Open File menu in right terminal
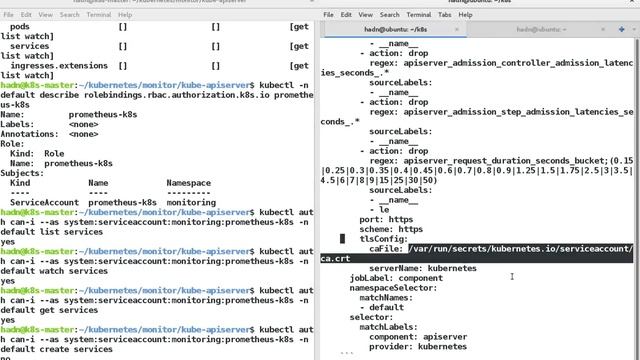Viewport: 640px width, 360px height. (x=329, y=15)
